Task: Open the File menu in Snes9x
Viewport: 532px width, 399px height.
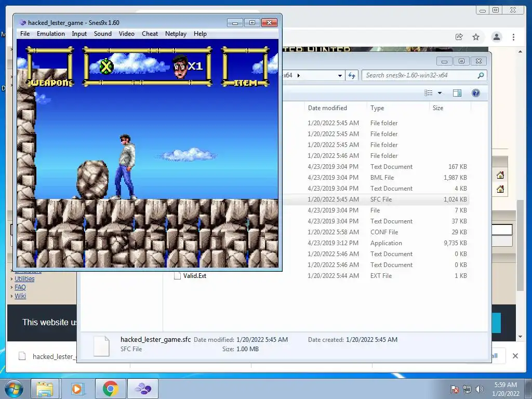Action: pyautogui.click(x=25, y=34)
